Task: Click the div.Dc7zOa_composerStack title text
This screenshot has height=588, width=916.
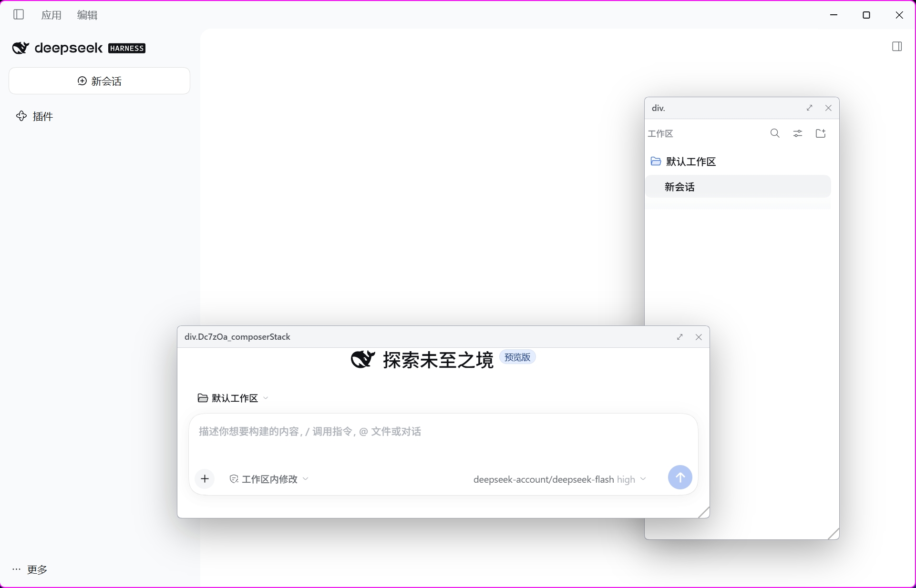Action: [x=237, y=337]
